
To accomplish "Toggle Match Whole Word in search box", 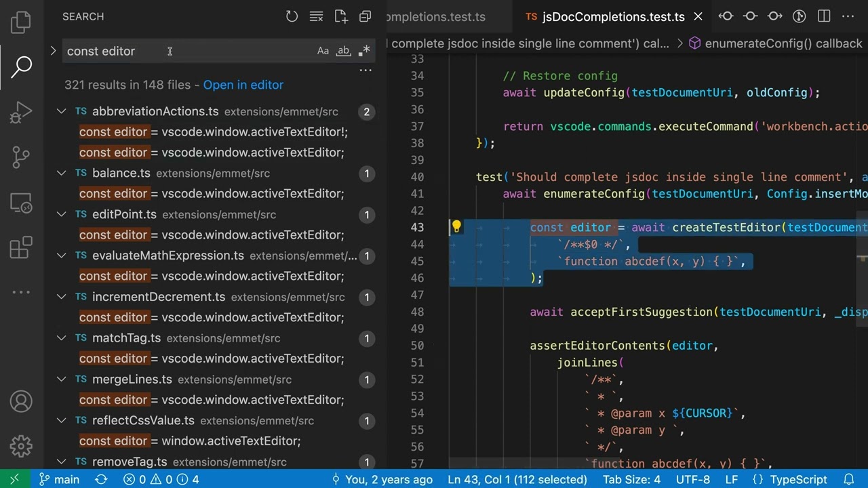I will 344,51.
